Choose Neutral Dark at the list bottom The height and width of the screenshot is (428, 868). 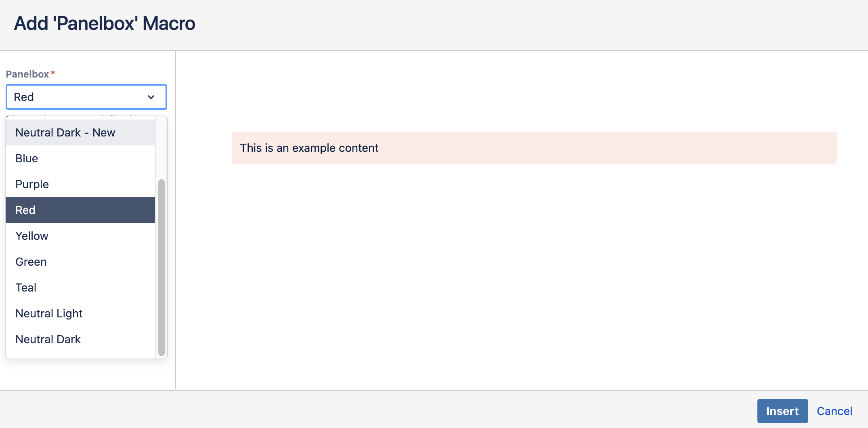click(x=48, y=339)
